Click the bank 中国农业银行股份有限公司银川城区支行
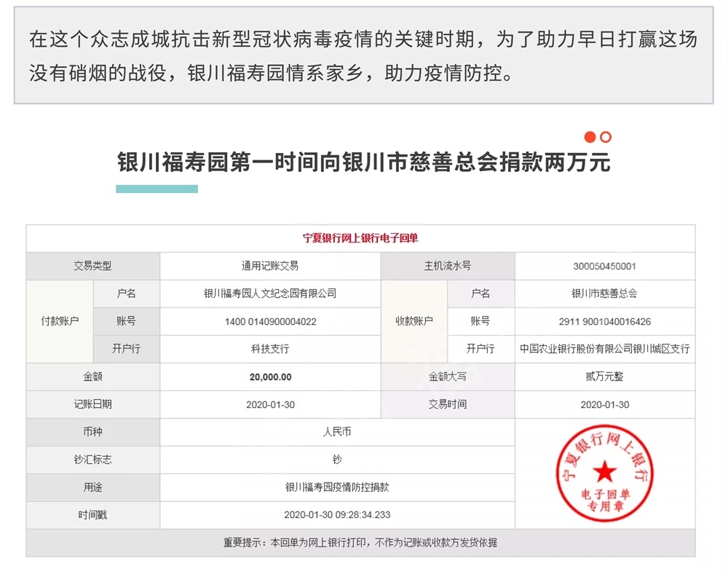Image resolution: width=728 pixels, height=574 pixels. click(604, 349)
